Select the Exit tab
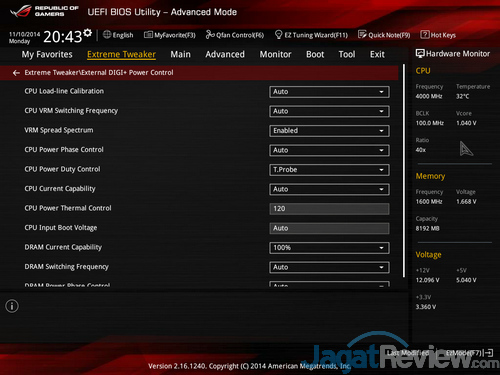 (377, 54)
